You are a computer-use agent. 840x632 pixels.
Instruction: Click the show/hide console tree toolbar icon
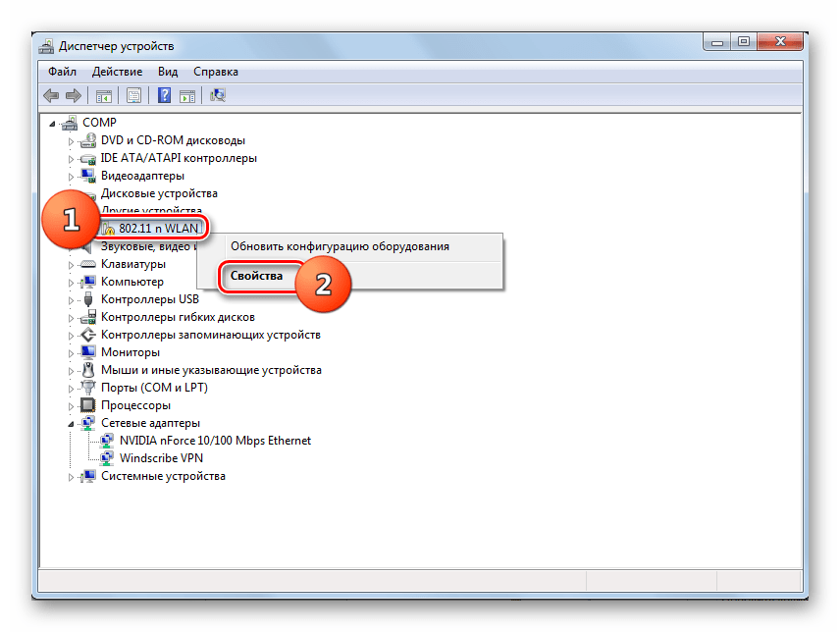[x=103, y=96]
